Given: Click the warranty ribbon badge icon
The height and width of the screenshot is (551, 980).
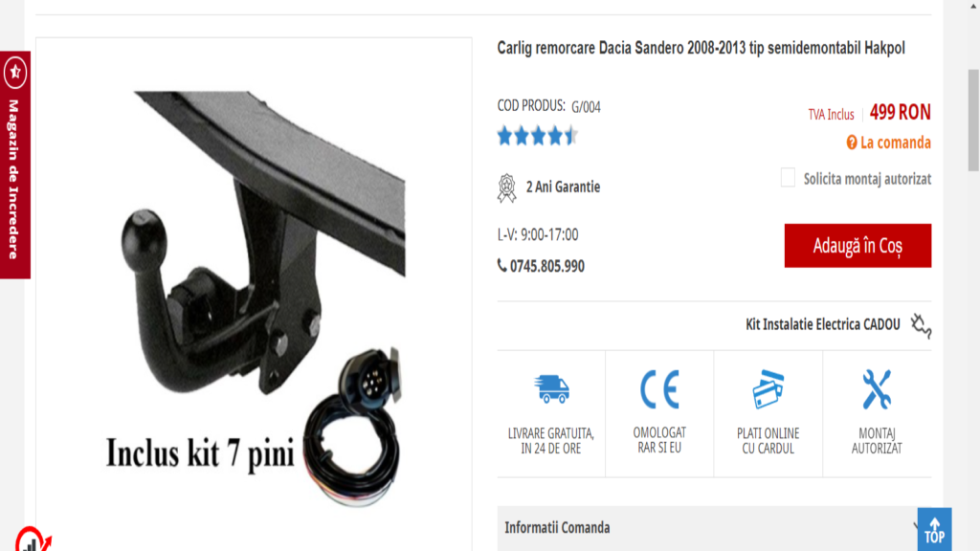Looking at the screenshot, I should tap(507, 188).
